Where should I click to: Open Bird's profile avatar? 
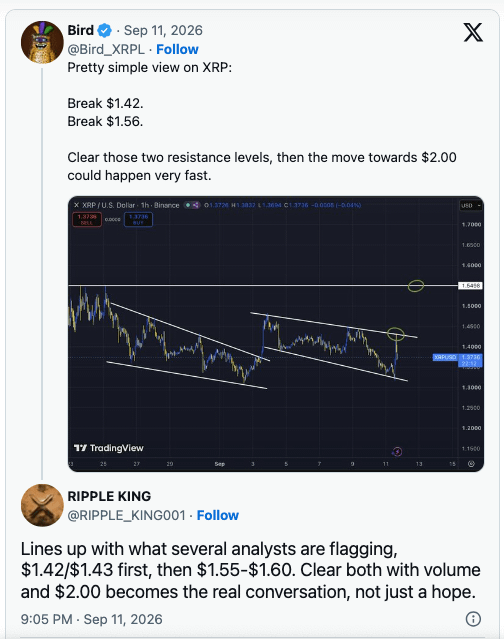tap(42, 42)
